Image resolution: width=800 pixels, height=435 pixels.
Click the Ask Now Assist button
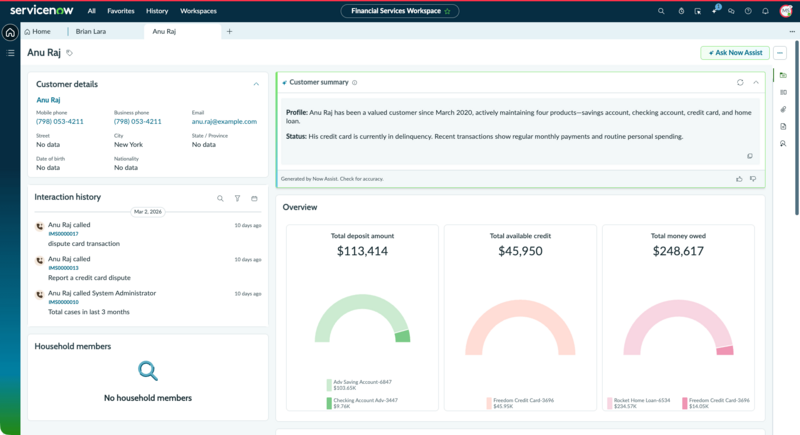(x=735, y=53)
